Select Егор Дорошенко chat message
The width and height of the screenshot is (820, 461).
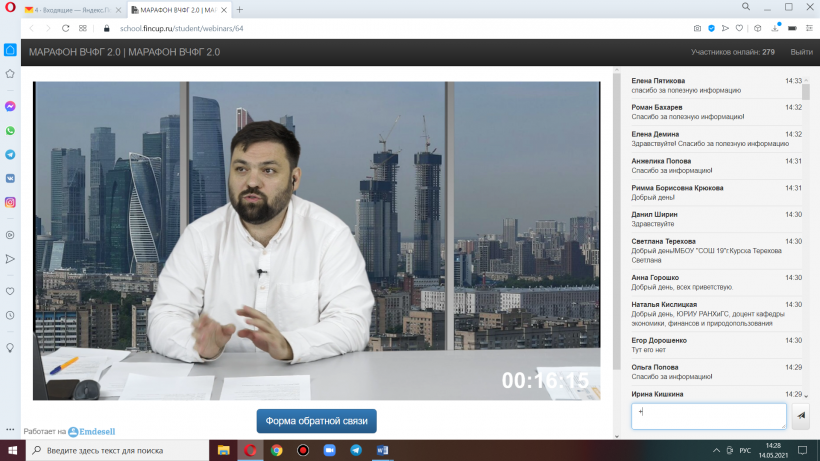coord(716,345)
